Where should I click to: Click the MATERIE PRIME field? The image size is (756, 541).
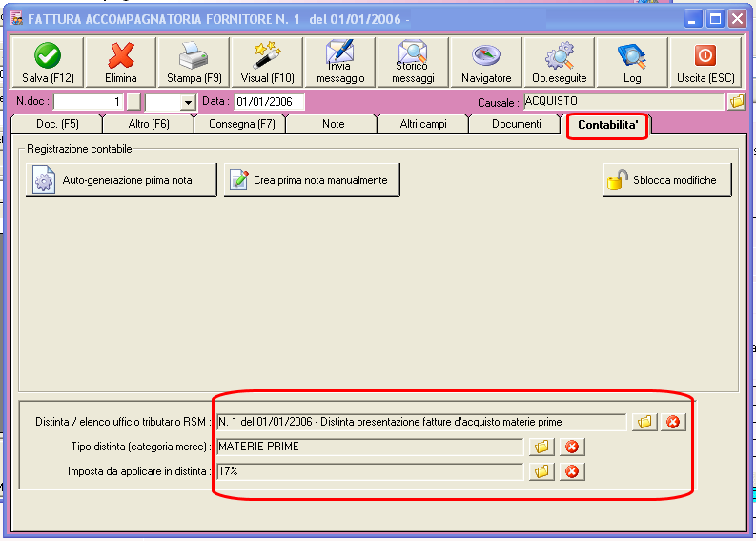[x=370, y=447]
